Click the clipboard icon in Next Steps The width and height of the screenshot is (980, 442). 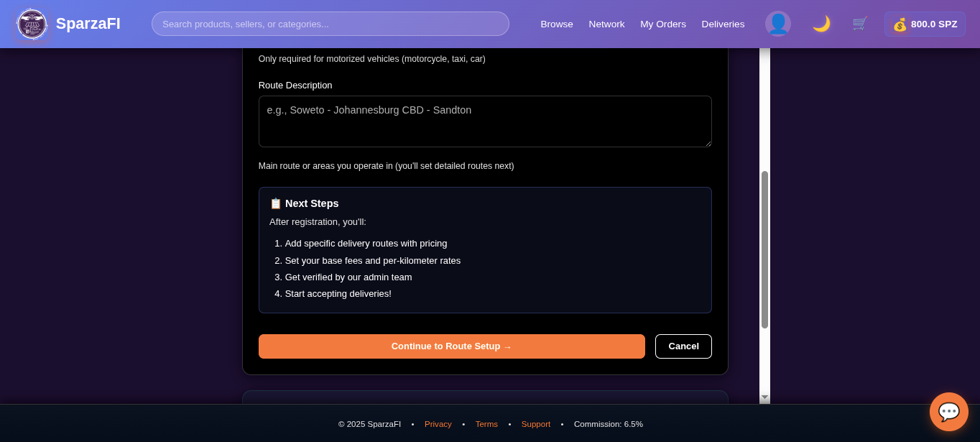(275, 203)
